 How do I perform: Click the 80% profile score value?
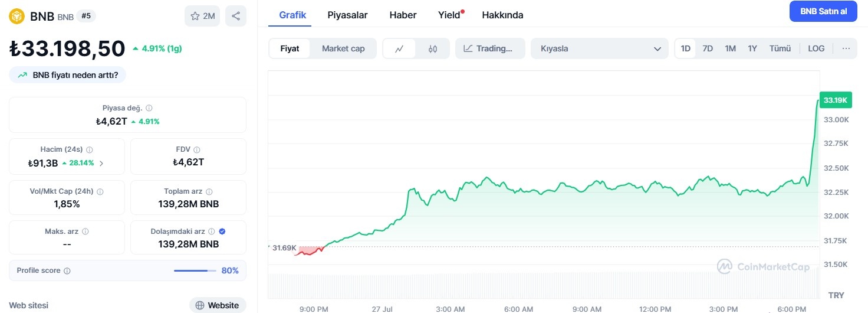point(230,270)
